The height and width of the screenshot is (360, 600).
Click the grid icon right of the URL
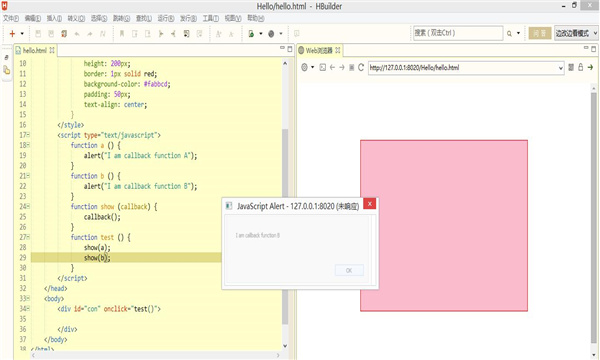[x=571, y=67]
